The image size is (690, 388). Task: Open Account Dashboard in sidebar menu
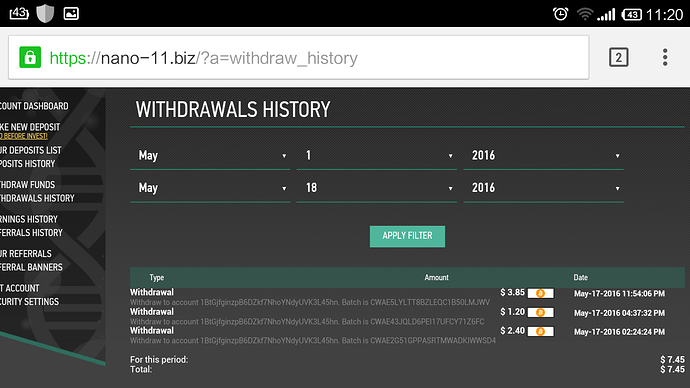[x=34, y=106]
